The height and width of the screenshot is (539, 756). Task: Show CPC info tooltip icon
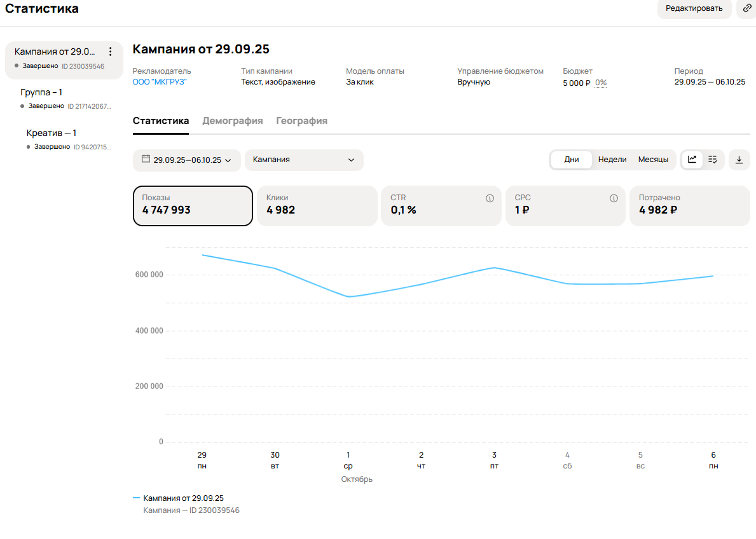(614, 198)
